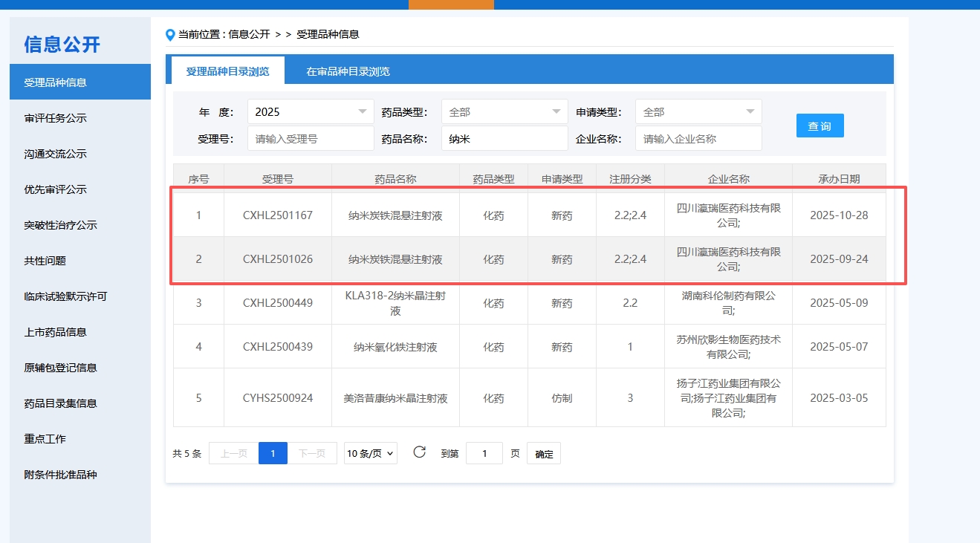Go to 突破性治疗公示 sidebar item

click(61, 225)
